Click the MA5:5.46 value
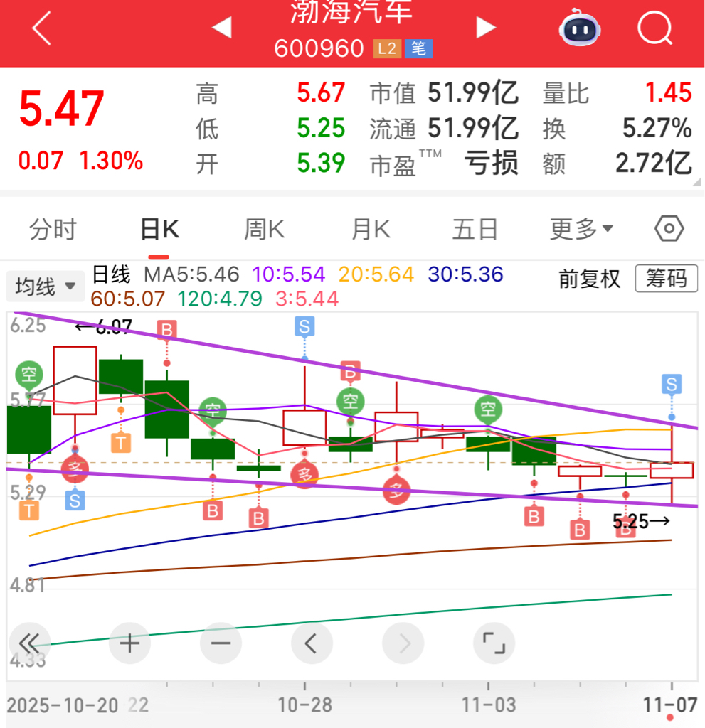 191,274
